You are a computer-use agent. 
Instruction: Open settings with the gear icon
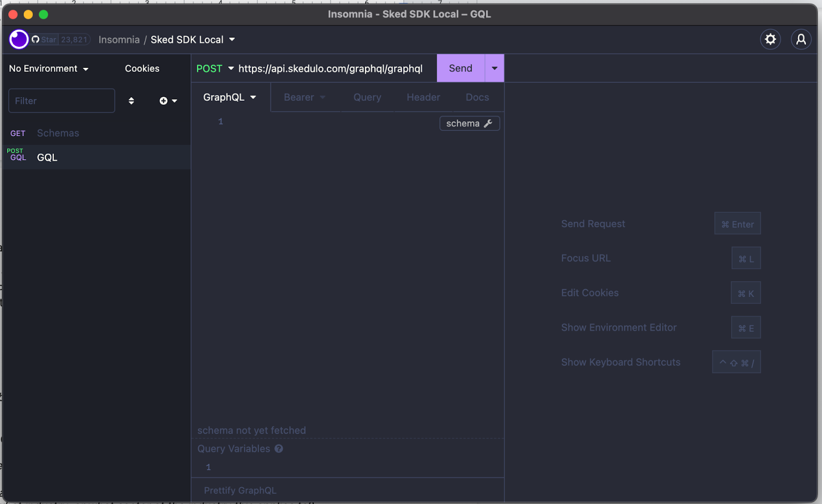pos(770,39)
